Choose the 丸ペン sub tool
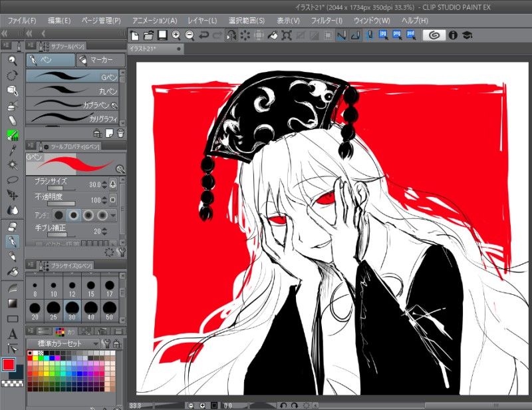 (72, 90)
